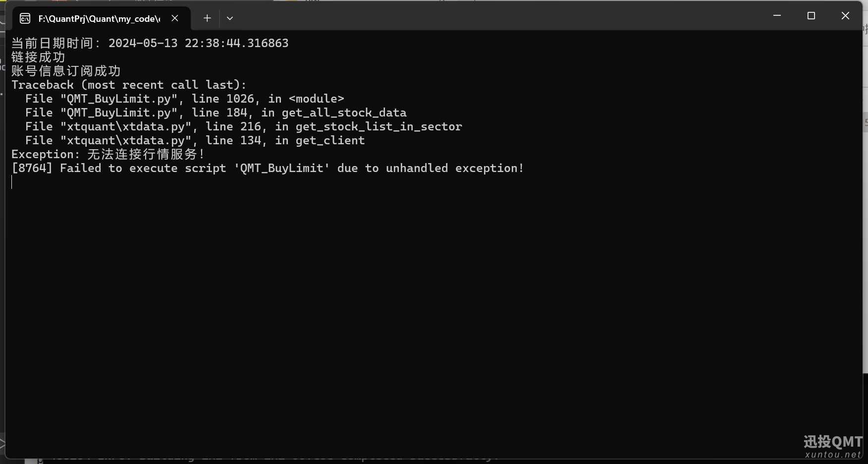Image resolution: width=868 pixels, height=464 pixels.
Task: Click the Traceback (most recent call last) line
Action: click(129, 85)
